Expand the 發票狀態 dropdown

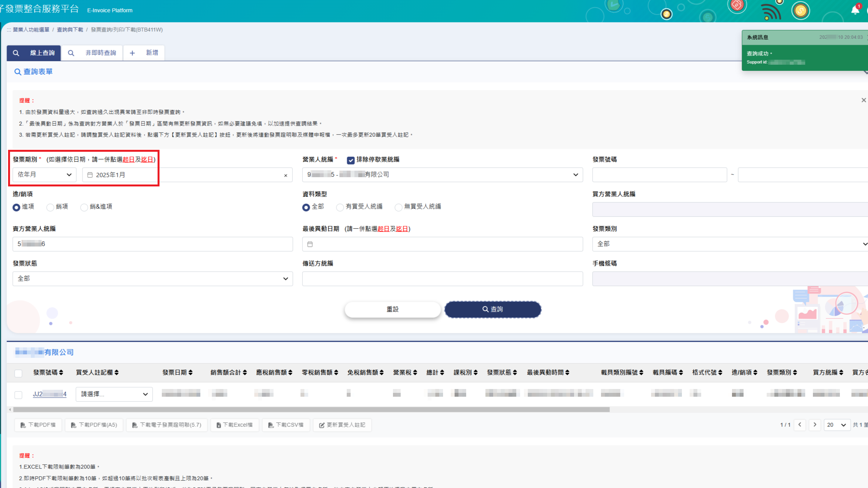click(153, 279)
